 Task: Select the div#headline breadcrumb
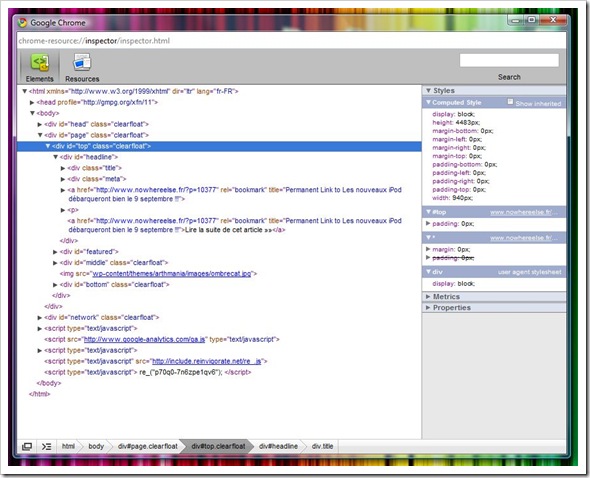click(278, 446)
